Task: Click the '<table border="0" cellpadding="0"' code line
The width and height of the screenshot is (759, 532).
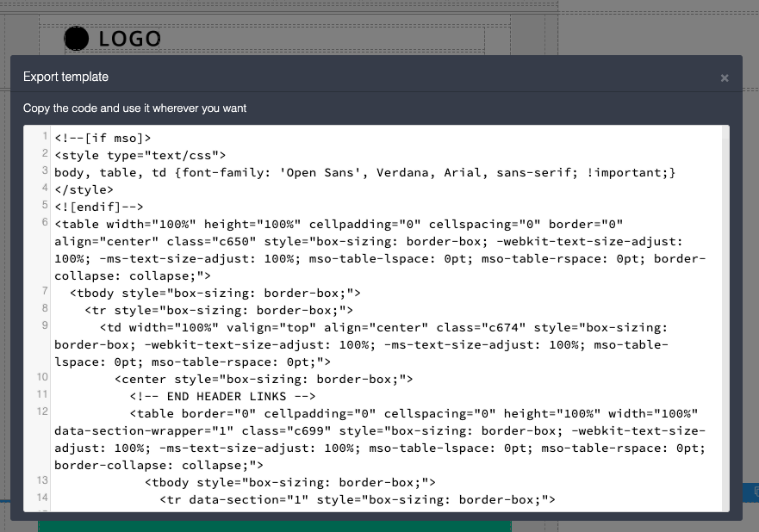Action: (380, 440)
